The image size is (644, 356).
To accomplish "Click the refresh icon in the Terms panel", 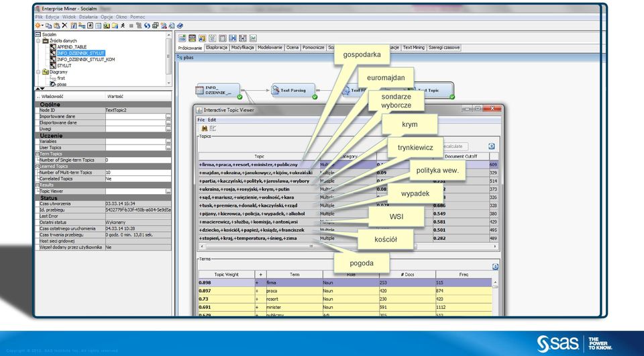I will coord(495,267).
